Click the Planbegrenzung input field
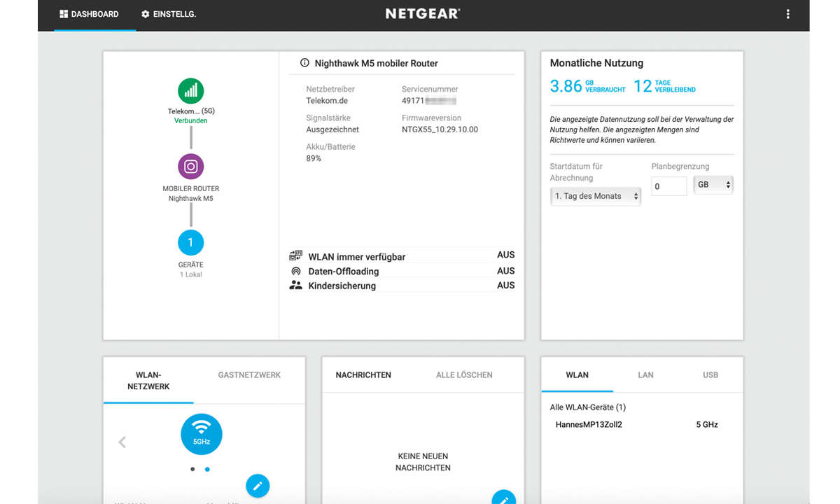Screen dimensions: 840x504 tap(669, 186)
